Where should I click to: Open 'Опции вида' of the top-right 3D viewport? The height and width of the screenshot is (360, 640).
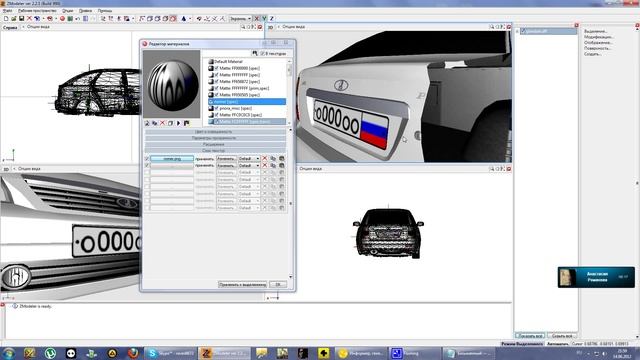click(x=293, y=27)
